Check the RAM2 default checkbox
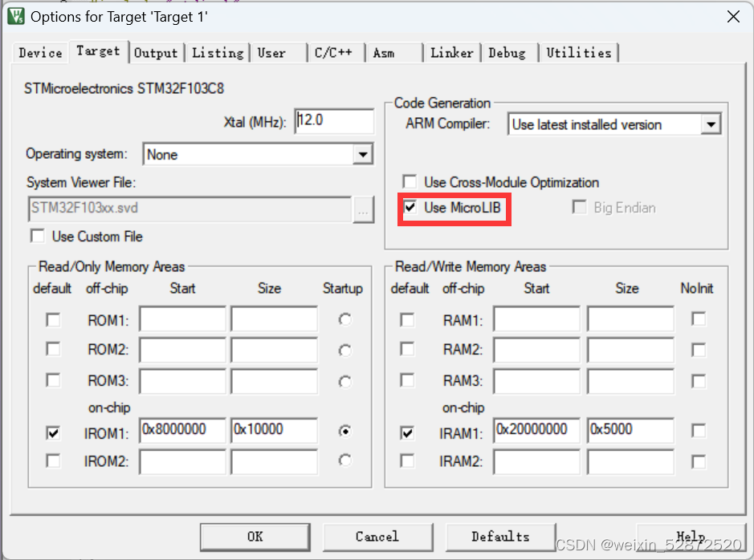The image size is (754, 560). [407, 349]
